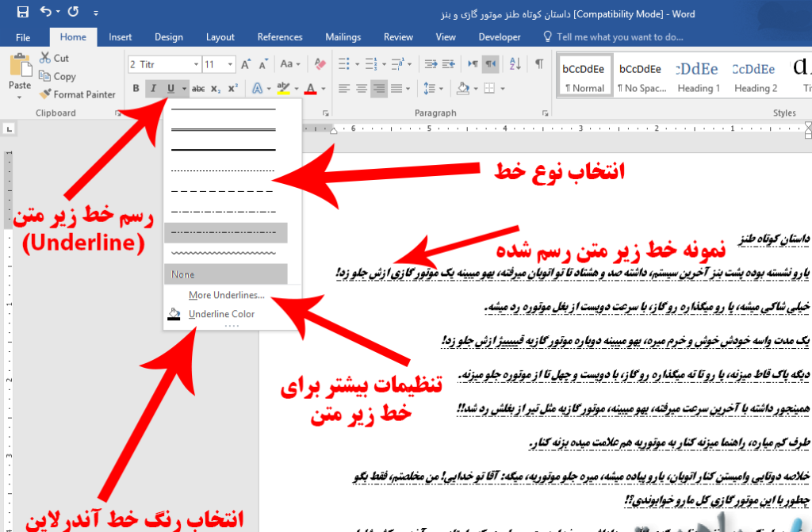Apply the Heading 1 style

tap(699, 76)
